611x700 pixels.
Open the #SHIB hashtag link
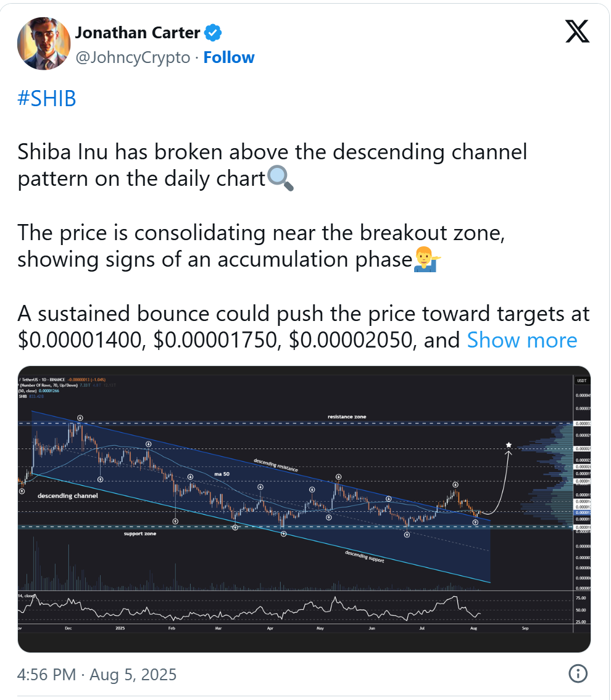pyautogui.click(x=47, y=99)
